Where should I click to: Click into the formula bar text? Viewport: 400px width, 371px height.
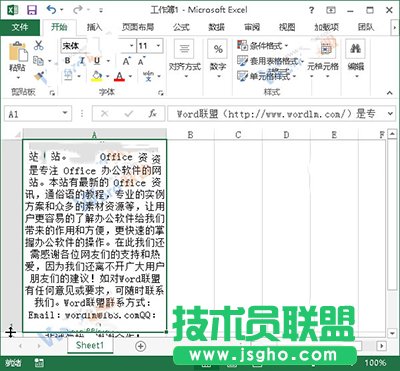click(276, 114)
